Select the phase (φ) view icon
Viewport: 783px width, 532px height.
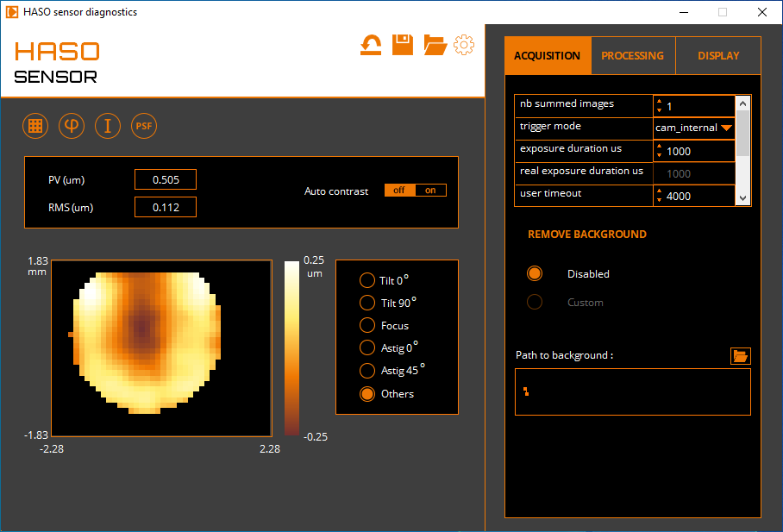72,126
